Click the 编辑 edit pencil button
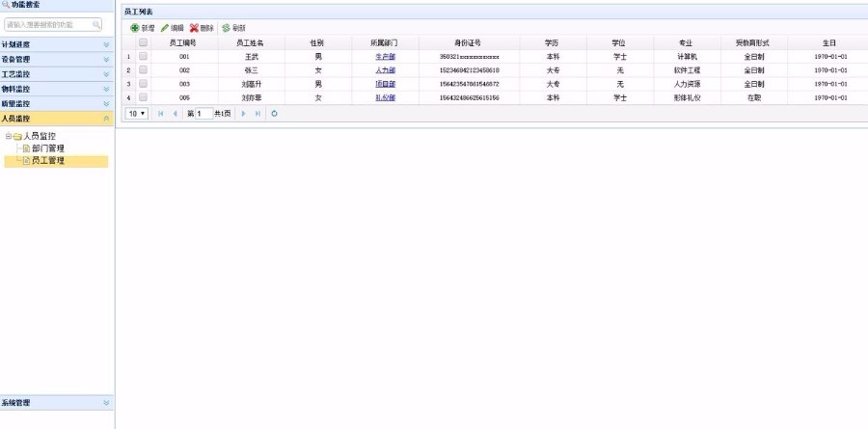 click(x=173, y=28)
